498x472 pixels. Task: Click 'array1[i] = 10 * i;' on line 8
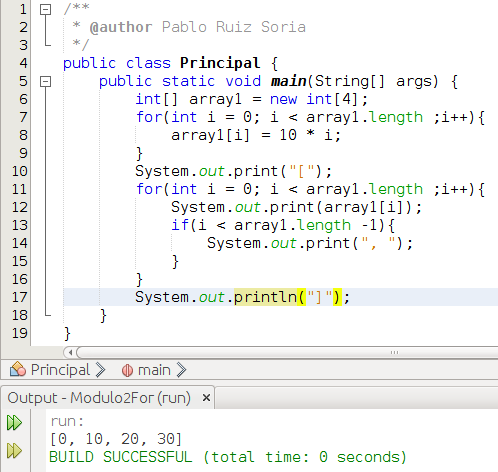[256, 135]
